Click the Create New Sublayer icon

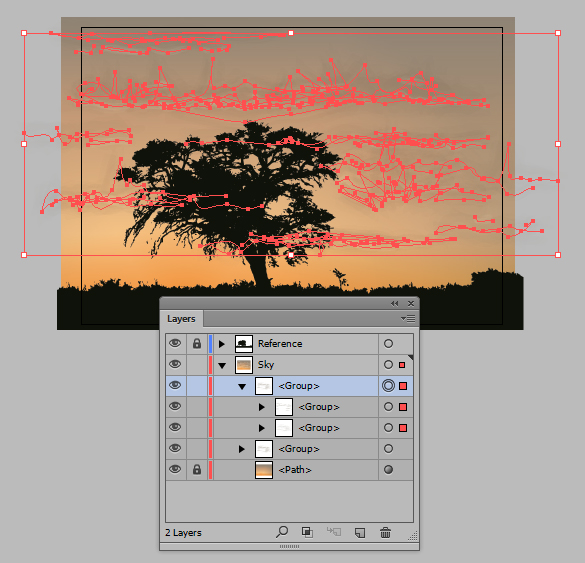pos(334,531)
